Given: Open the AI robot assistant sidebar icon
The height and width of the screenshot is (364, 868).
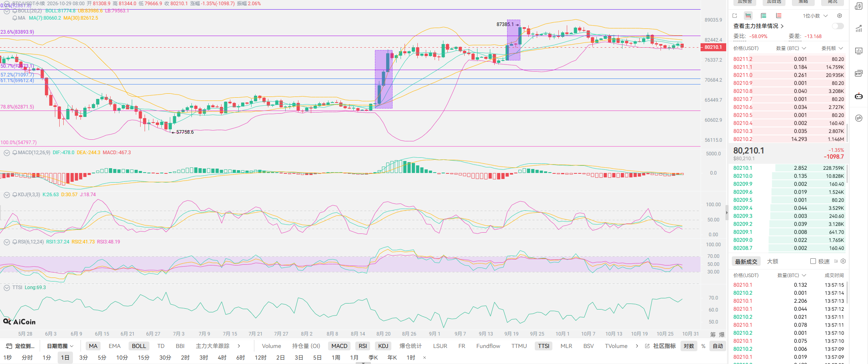Looking at the screenshot, I should click(x=859, y=96).
